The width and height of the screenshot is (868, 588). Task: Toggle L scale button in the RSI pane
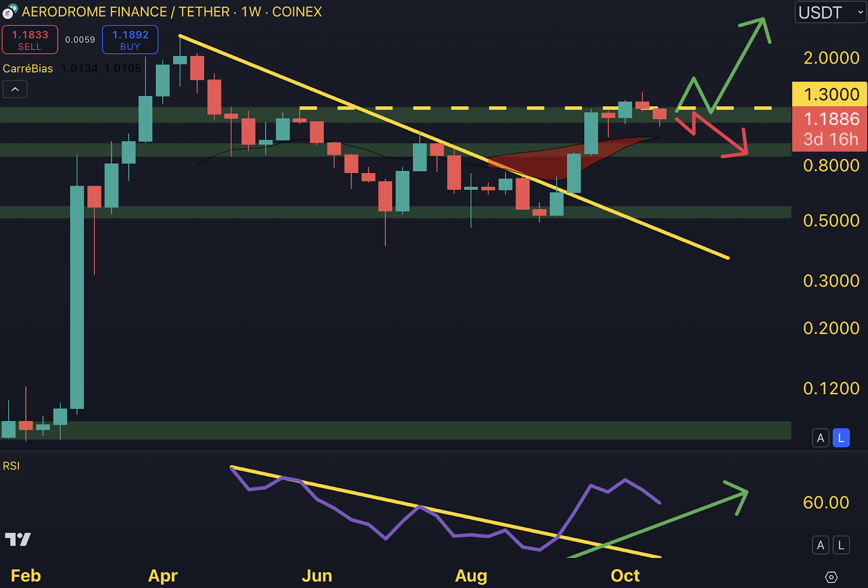click(840, 545)
